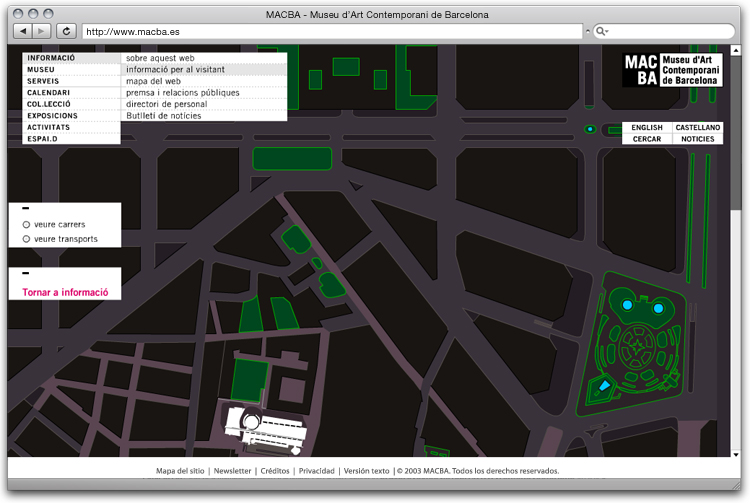Select the 'veure carrers' radio button
The image size is (750, 503).
click(27, 225)
